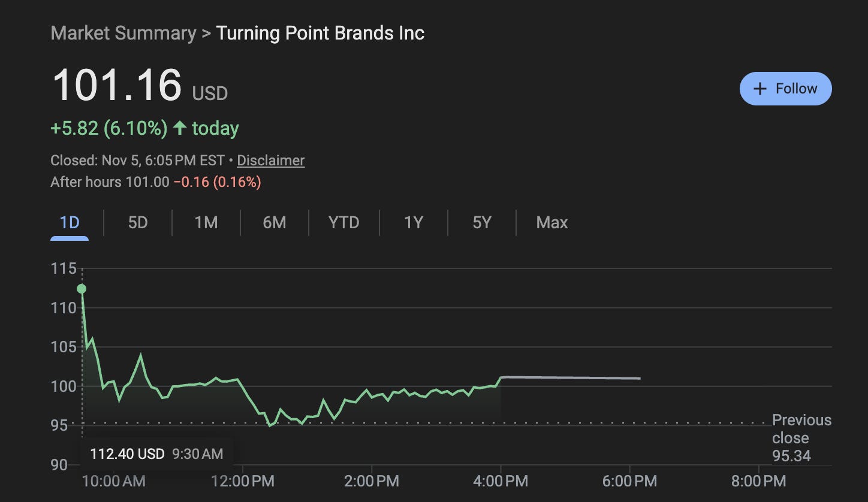The image size is (868, 502).
Task: Click the 90 y-axis label
Action: (x=59, y=465)
